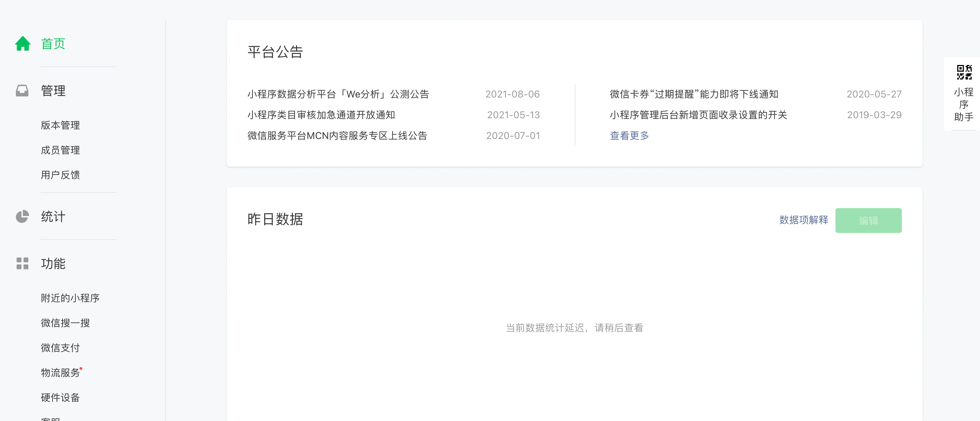This screenshot has width=980, height=421.
Task: Select 版本管理 menu item
Action: [x=60, y=125]
